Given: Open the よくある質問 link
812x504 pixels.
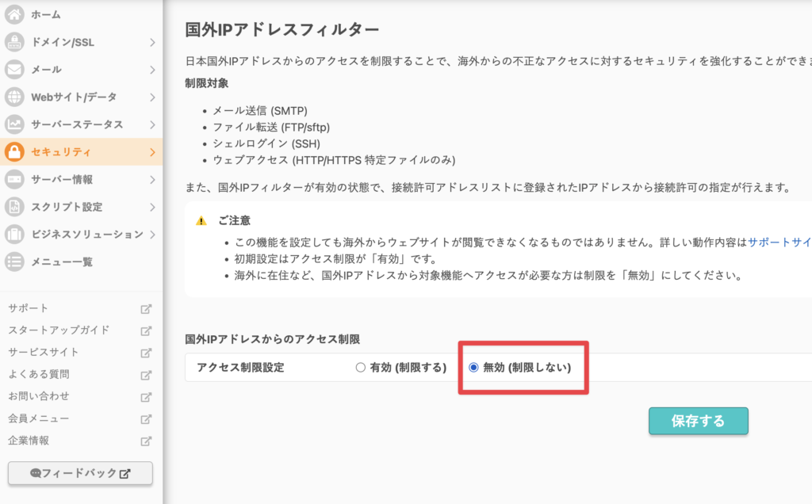Looking at the screenshot, I should (39, 374).
